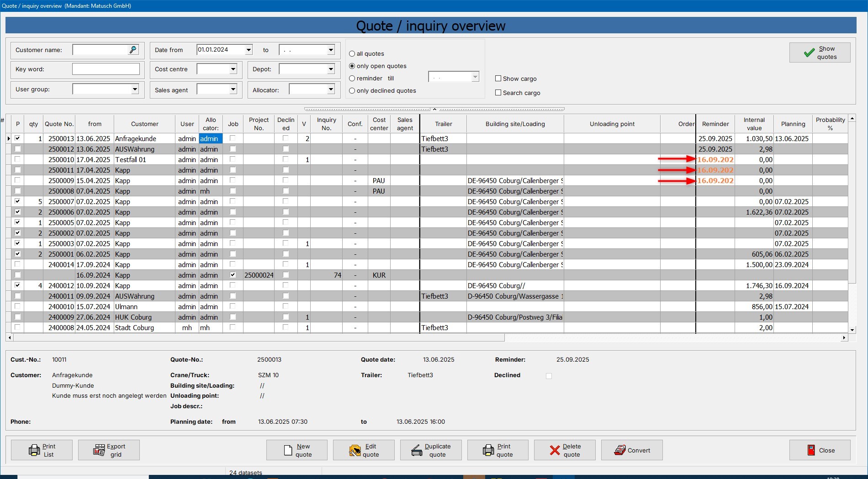The width and height of the screenshot is (868, 479).
Task: Click the New quote blank page icon
Action: (x=288, y=450)
